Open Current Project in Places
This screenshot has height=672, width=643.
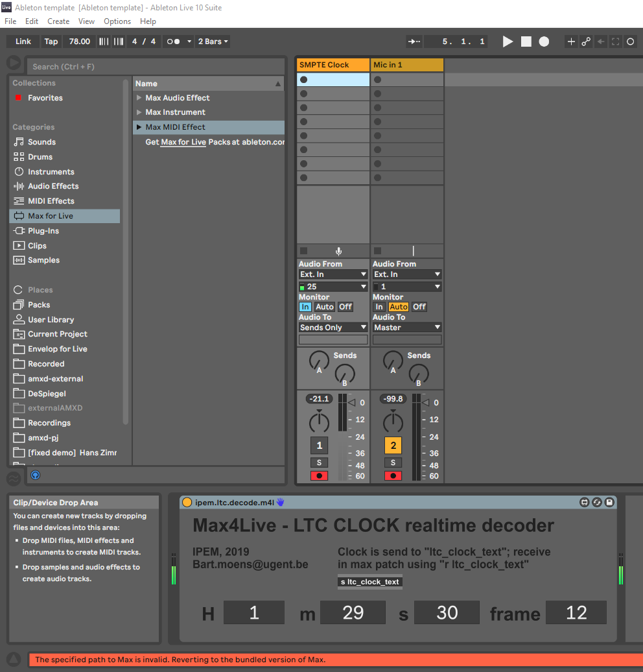pos(58,334)
